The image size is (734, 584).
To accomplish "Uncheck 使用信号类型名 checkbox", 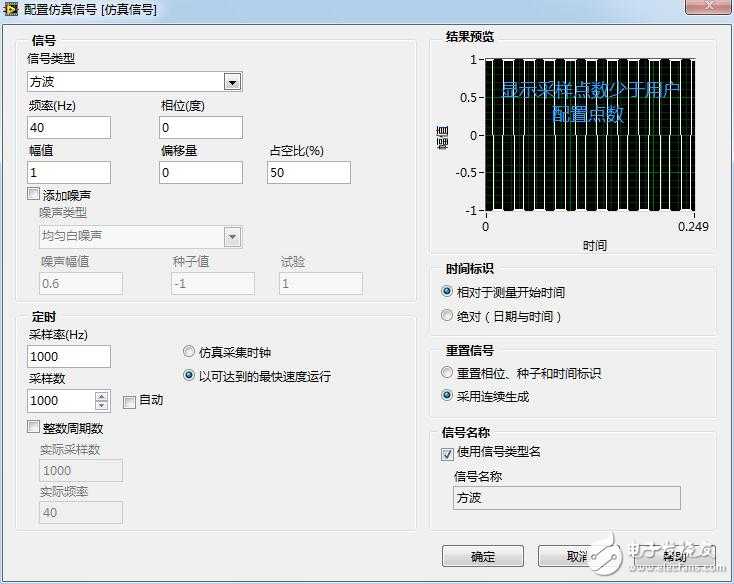I will 448,454.
